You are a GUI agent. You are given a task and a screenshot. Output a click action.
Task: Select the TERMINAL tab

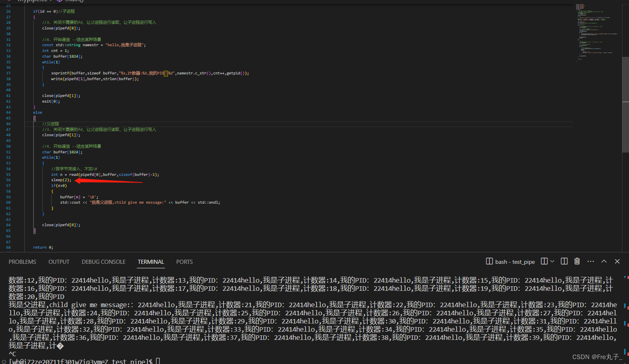151,262
